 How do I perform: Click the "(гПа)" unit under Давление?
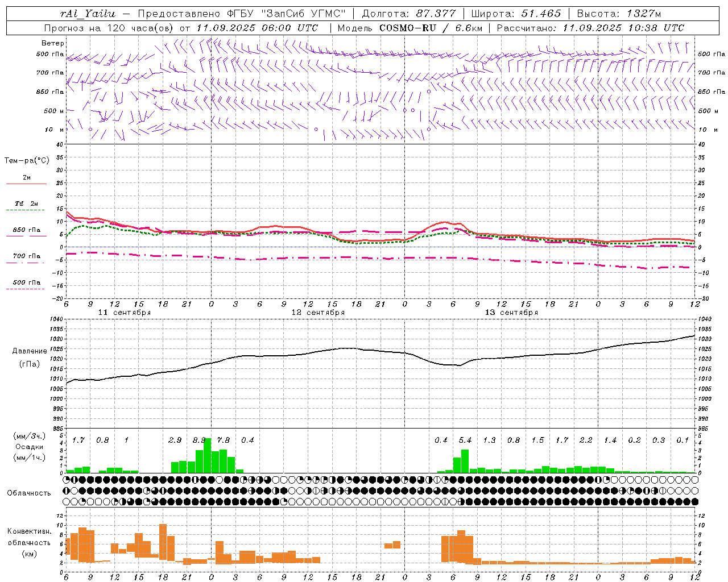pos(30,364)
